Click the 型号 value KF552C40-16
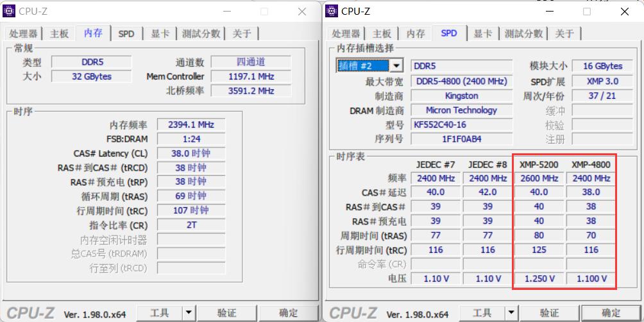Viewport: 644px width, 322px height. tap(462, 124)
